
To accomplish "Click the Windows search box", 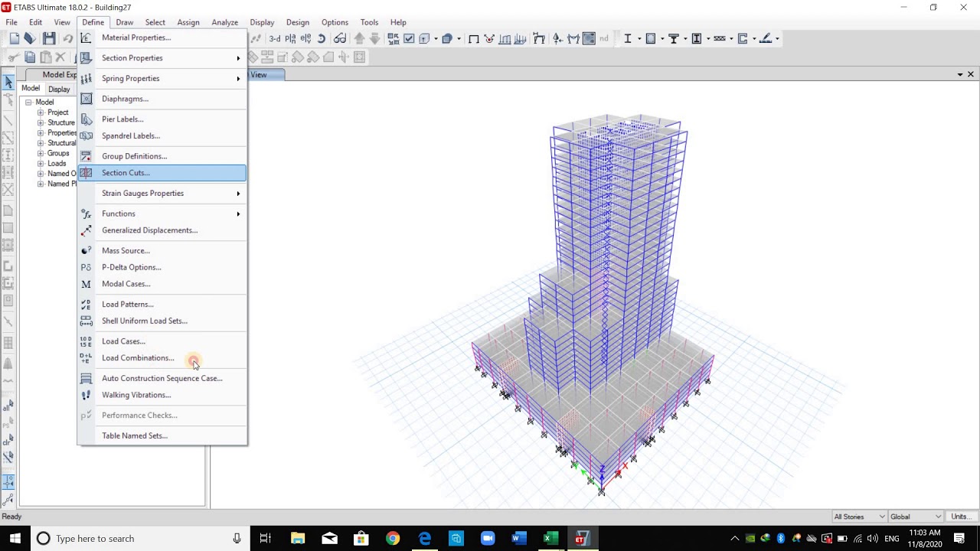I will click(139, 539).
